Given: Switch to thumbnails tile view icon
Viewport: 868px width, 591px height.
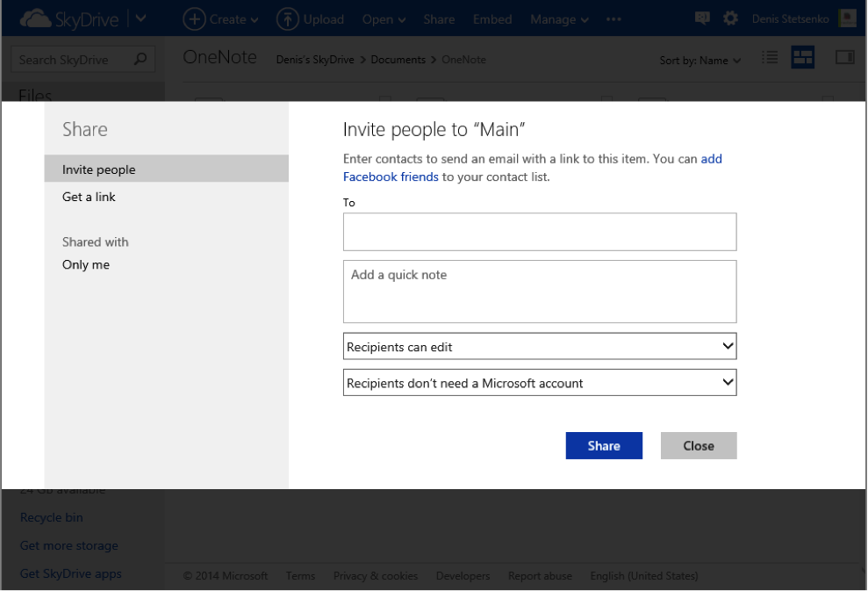Looking at the screenshot, I should [x=803, y=57].
